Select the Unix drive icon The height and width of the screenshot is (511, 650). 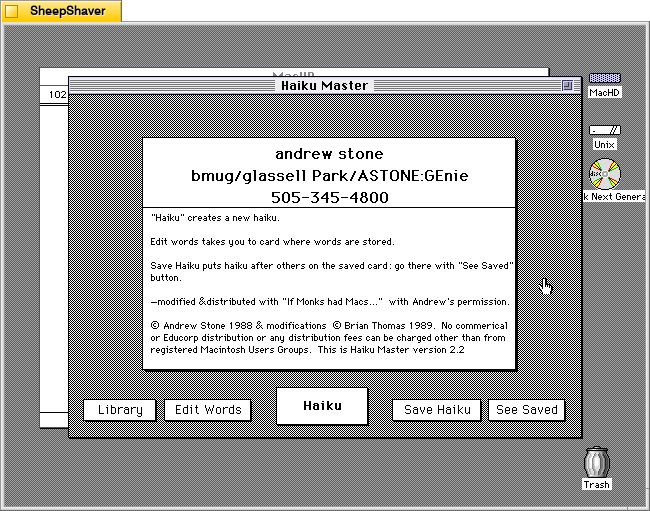coord(604,130)
